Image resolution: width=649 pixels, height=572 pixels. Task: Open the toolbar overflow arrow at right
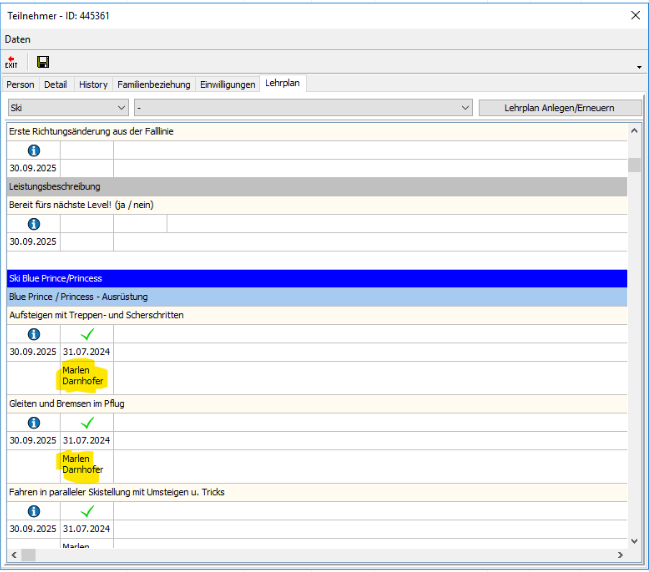pos(639,66)
